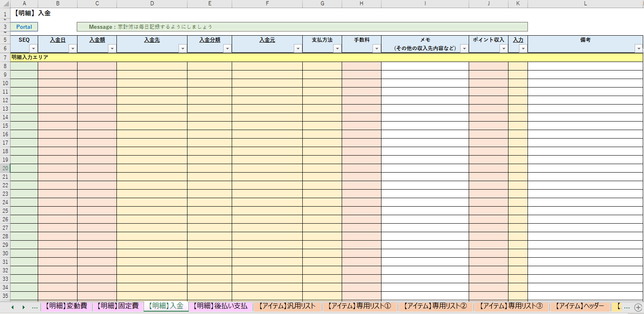
Task: Click the 【明細】入金 title cell
Action: [x=32, y=13]
